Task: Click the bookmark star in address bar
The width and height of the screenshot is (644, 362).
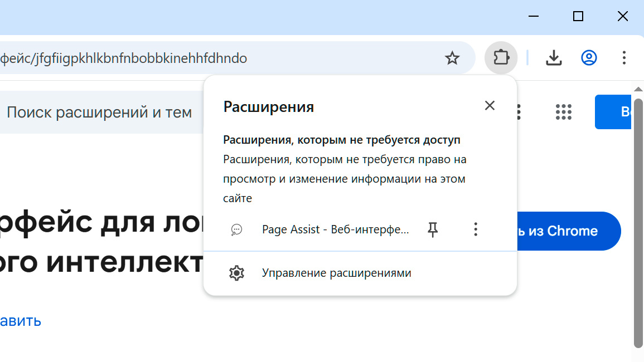Action: click(x=452, y=57)
